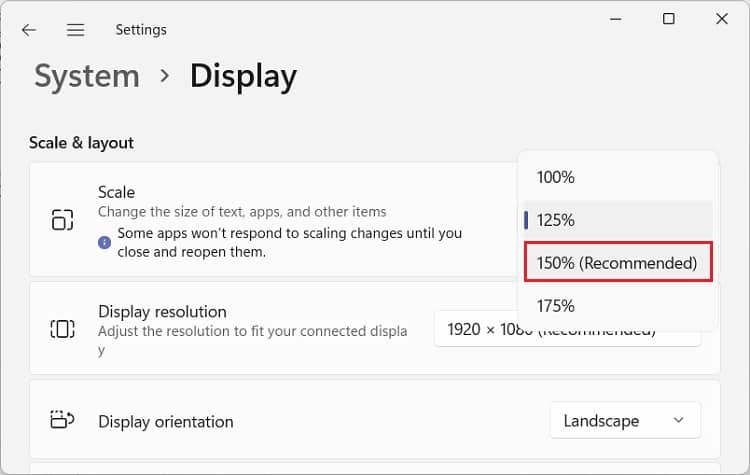Click the Scale setting row title
Screen dimensions: 750x475
tap(116, 192)
